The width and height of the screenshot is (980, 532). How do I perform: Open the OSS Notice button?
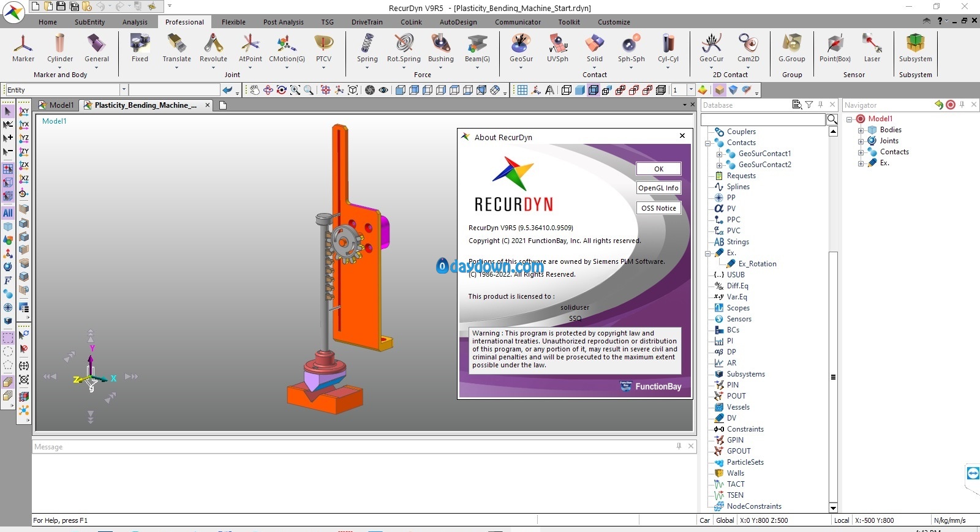[658, 208]
